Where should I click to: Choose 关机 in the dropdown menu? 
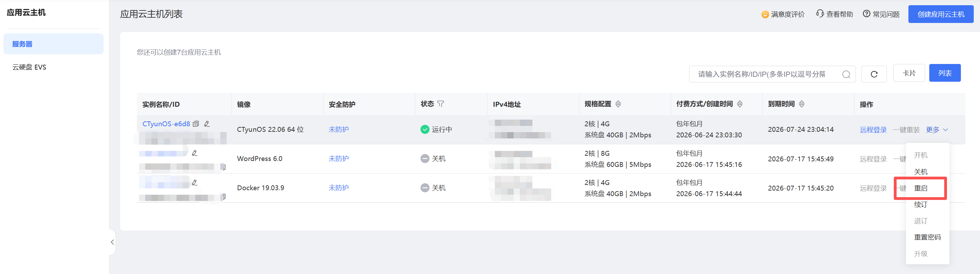(x=921, y=172)
